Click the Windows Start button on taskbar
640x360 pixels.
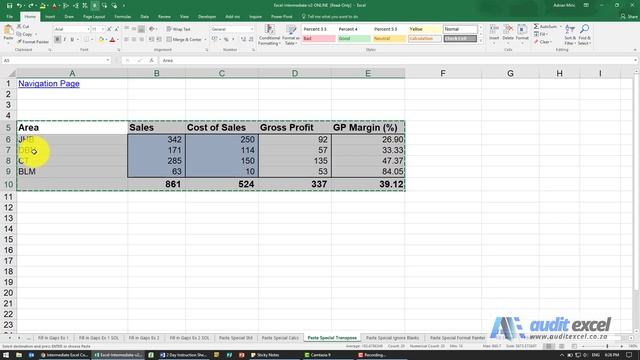click(6, 355)
